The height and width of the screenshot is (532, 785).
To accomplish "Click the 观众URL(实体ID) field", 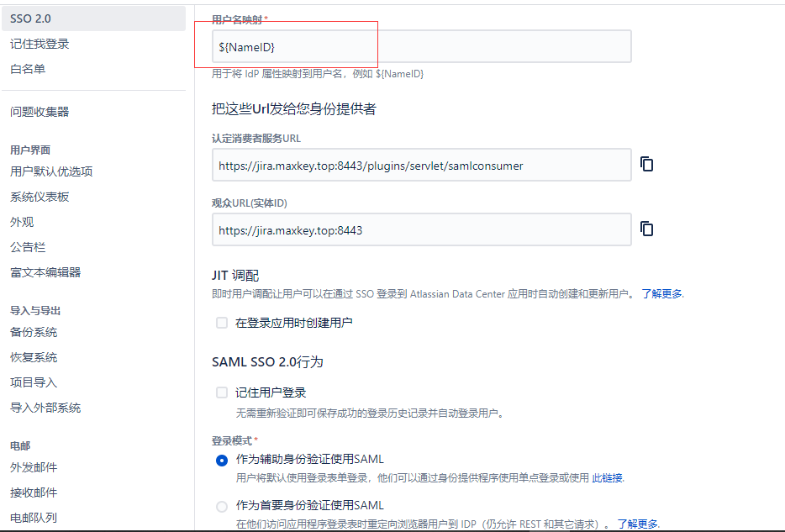I will point(422,229).
